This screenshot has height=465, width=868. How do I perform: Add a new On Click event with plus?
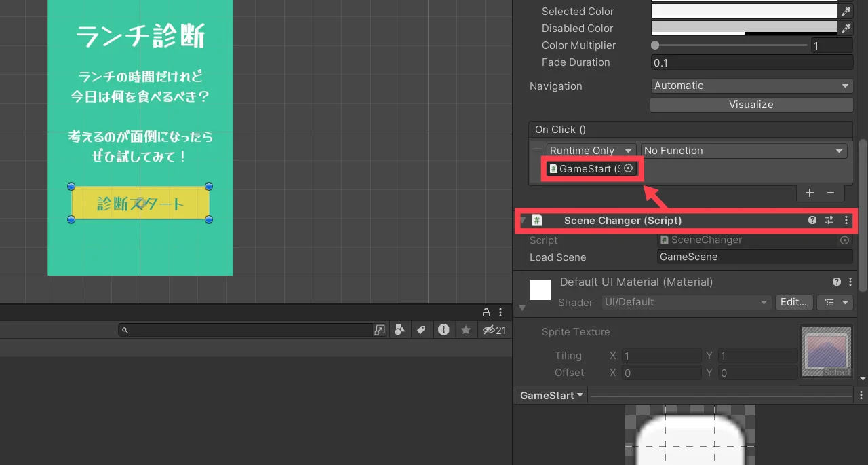pyautogui.click(x=810, y=193)
